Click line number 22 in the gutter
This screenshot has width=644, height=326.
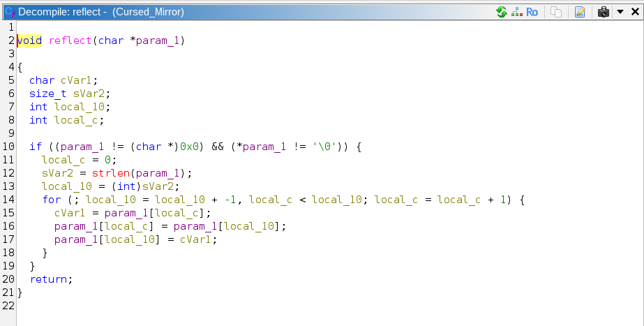(8, 306)
